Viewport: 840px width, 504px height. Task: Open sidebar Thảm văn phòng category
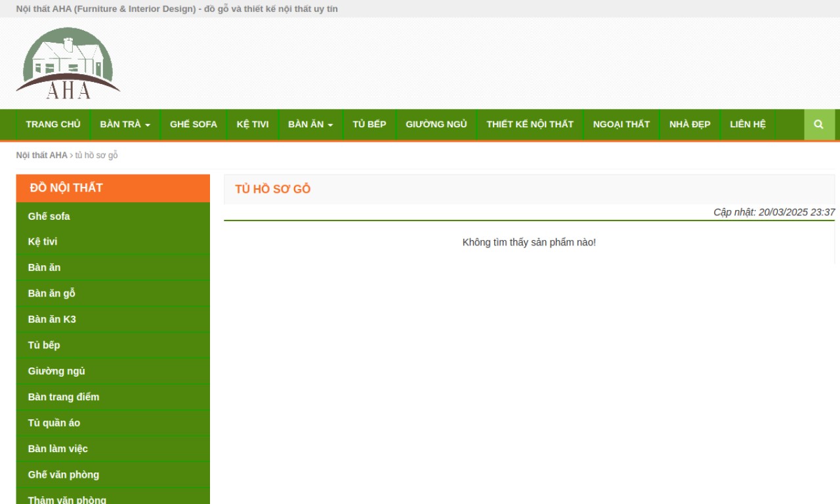pyautogui.click(x=113, y=497)
